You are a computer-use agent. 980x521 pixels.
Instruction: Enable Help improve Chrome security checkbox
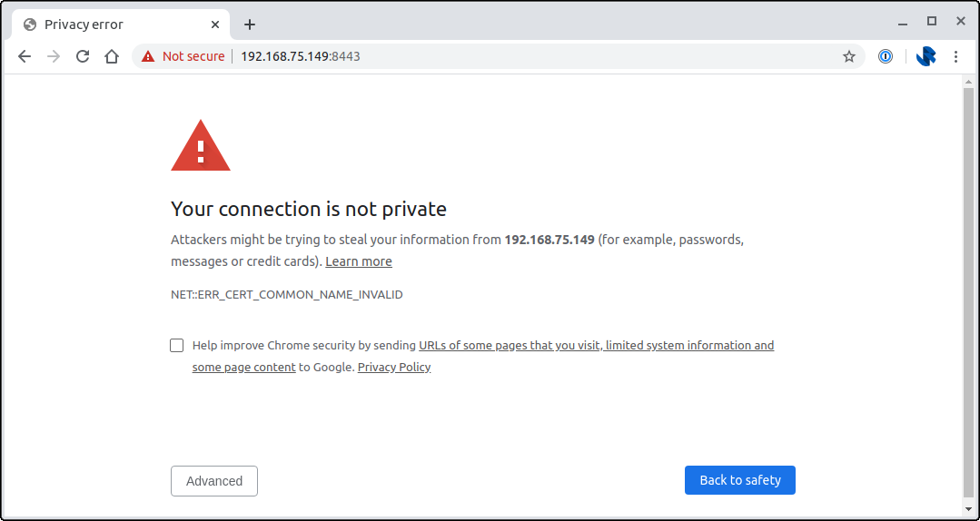pos(176,345)
